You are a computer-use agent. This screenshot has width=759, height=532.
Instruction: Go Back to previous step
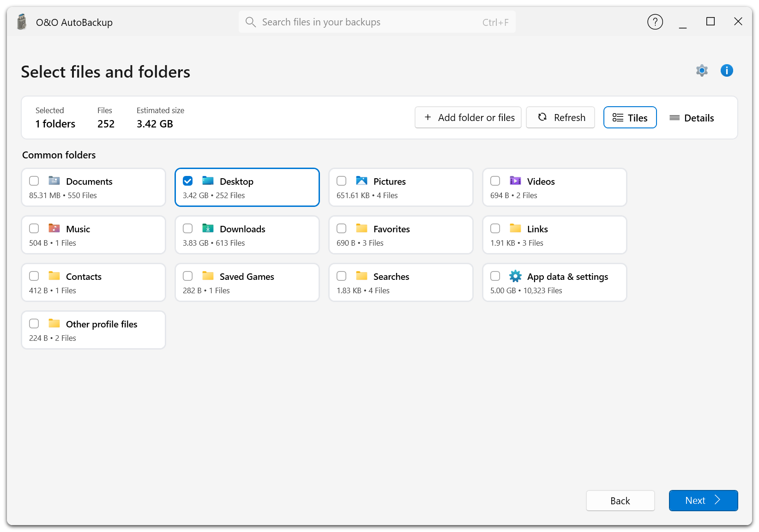point(620,501)
